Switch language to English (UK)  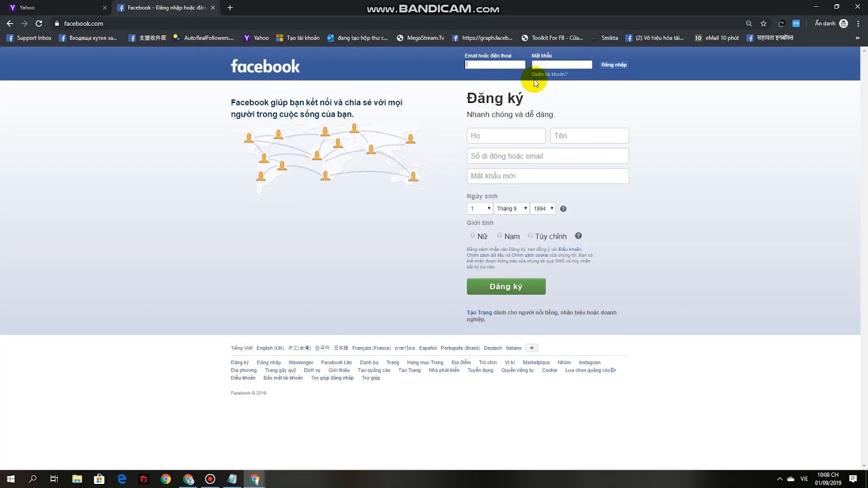(270, 348)
